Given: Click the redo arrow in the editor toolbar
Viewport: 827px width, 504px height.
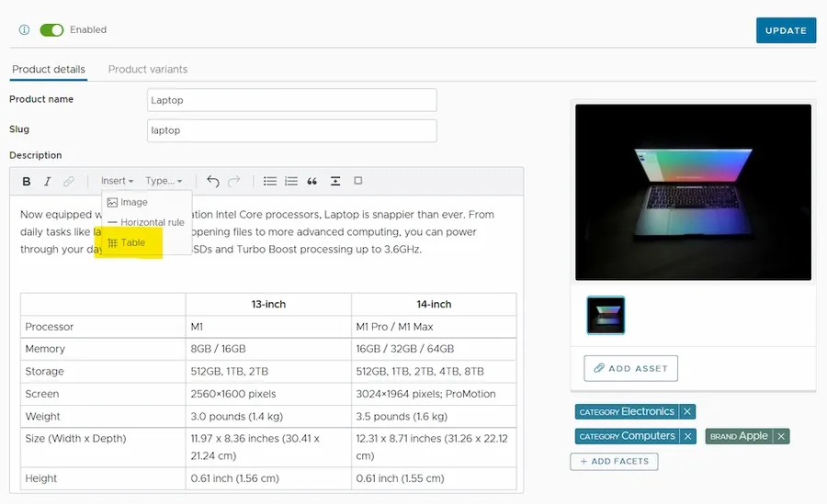Looking at the screenshot, I should [x=234, y=182].
